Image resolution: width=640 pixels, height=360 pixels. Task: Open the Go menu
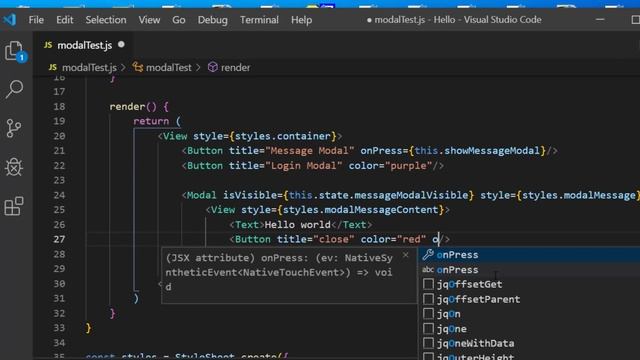(x=178, y=20)
